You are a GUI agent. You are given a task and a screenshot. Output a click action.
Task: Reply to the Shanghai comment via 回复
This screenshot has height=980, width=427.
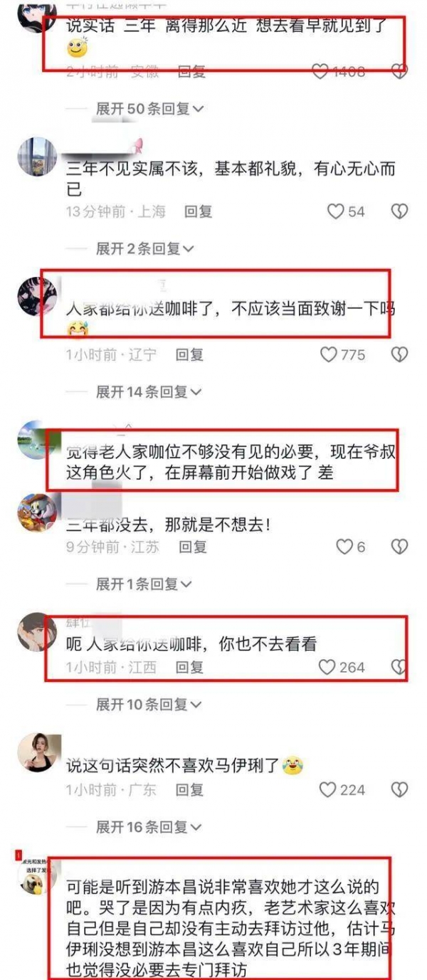199,211
